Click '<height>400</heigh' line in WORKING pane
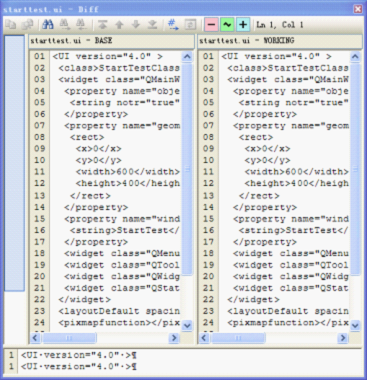Viewport: 367px width, 380px height. click(297, 183)
